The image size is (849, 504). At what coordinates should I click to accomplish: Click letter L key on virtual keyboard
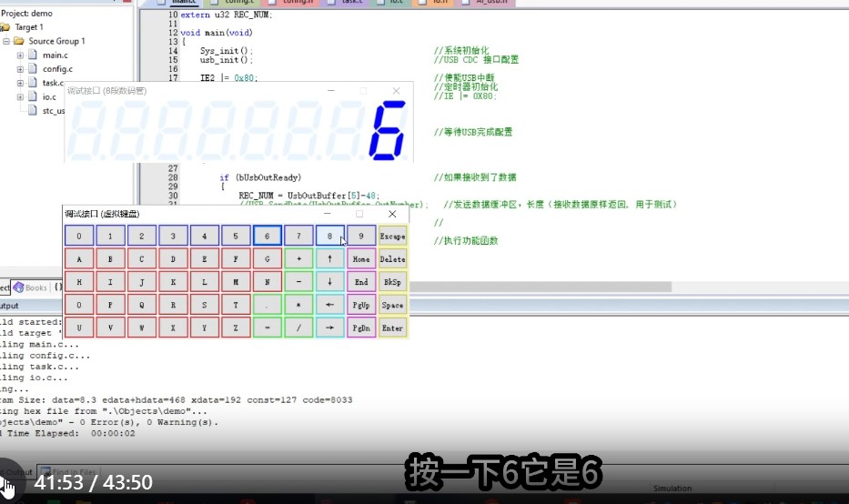pyautogui.click(x=204, y=281)
